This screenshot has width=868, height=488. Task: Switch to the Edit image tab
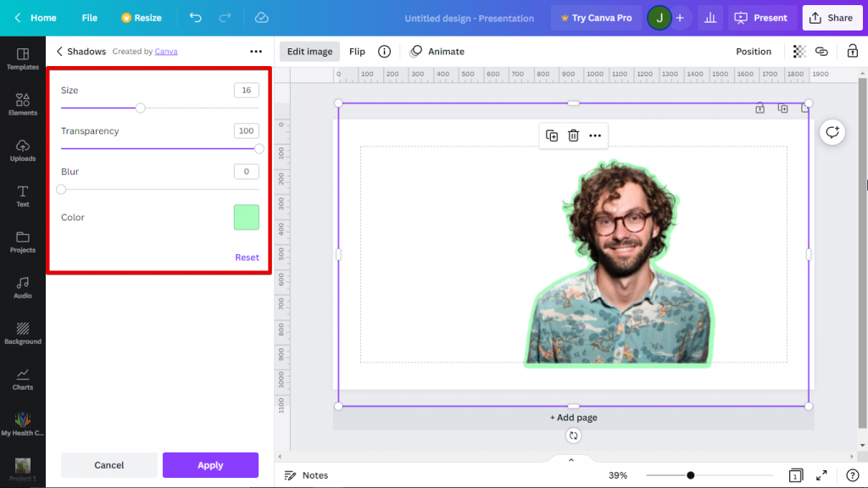(309, 51)
